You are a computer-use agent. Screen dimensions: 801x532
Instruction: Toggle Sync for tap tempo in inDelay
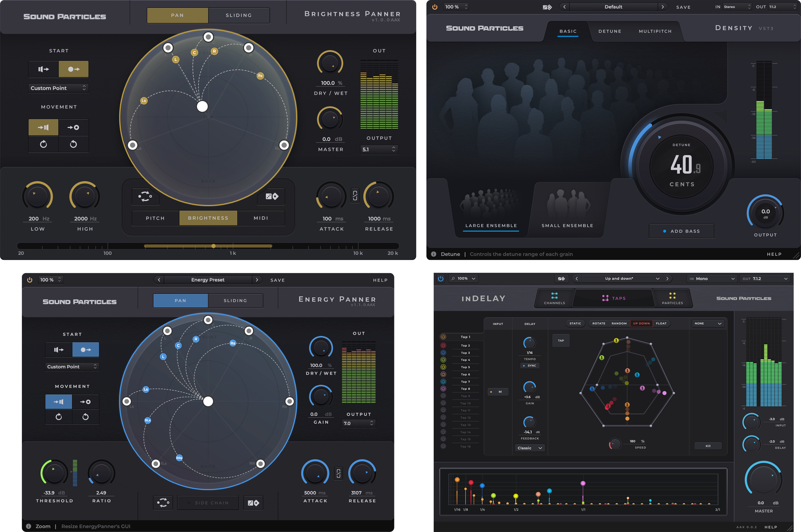(530, 366)
